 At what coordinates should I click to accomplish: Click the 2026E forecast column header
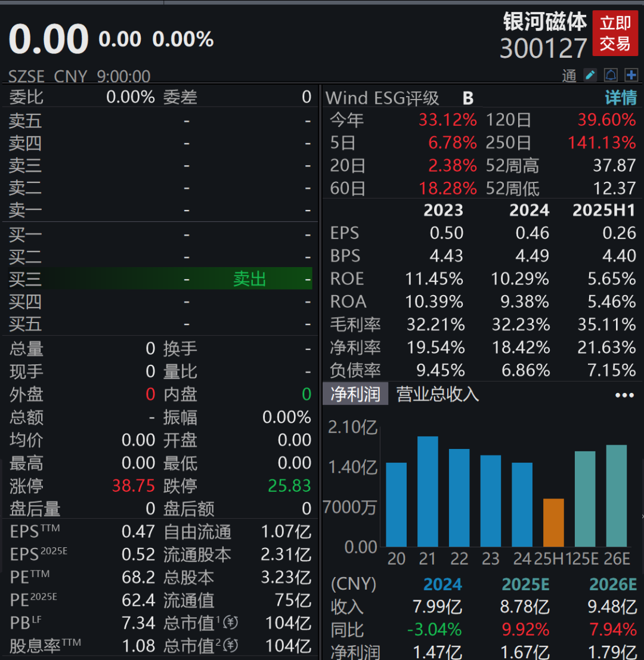pyautogui.click(x=613, y=584)
